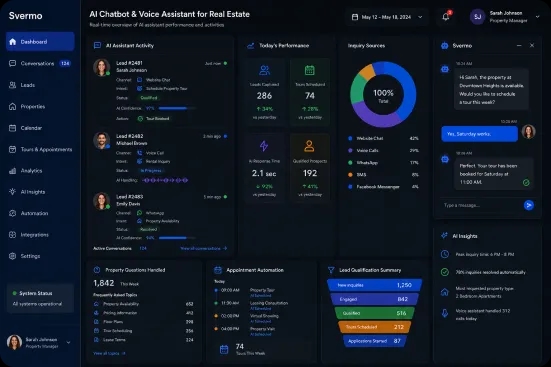
Task: Select the Tours Scheduled 212 funnel bar
Action: point(375,327)
